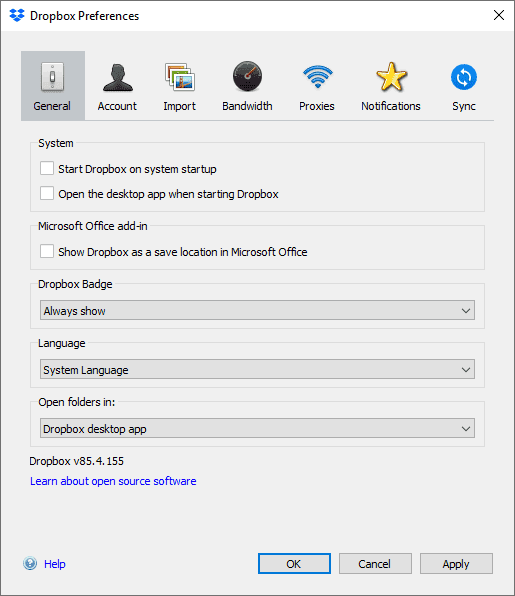Expand the Open folders in dropdown
This screenshot has height=596, width=515.
pyautogui.click(x=257, y=428)
